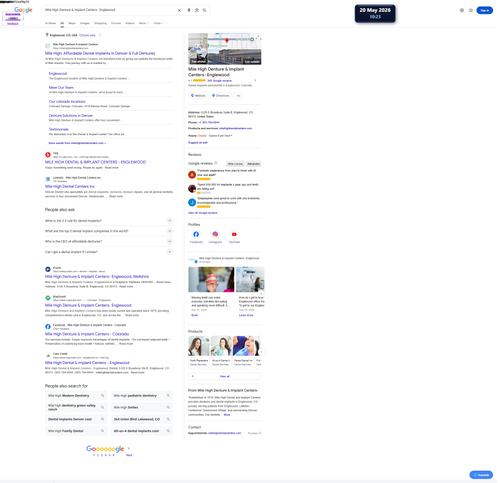The height and width of the screenshot is (483, 500).
Task: Open 'View all Google reviews' link
Action: [x=203, y=213]
